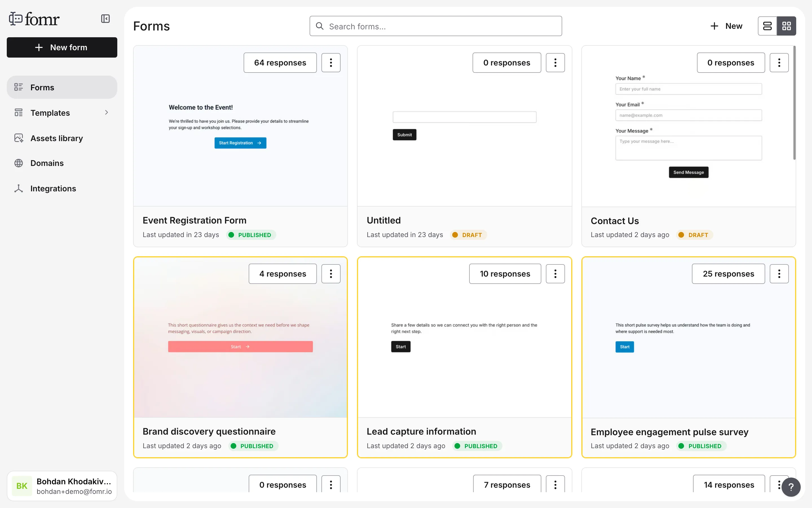Click the BK user avatar
The image size is (812, 508).
click(22, 486)
